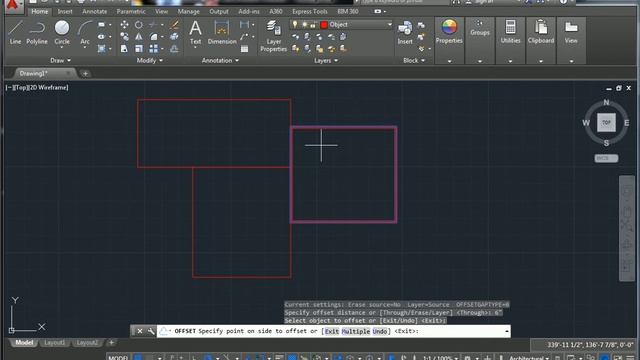Open the Trim tool dropdown arrow
Viewport: 640px width, 360px height.
162,25
